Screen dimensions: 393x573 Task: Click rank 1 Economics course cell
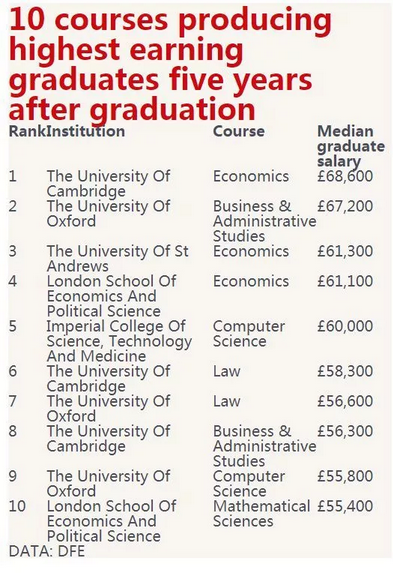pos(251,176)
